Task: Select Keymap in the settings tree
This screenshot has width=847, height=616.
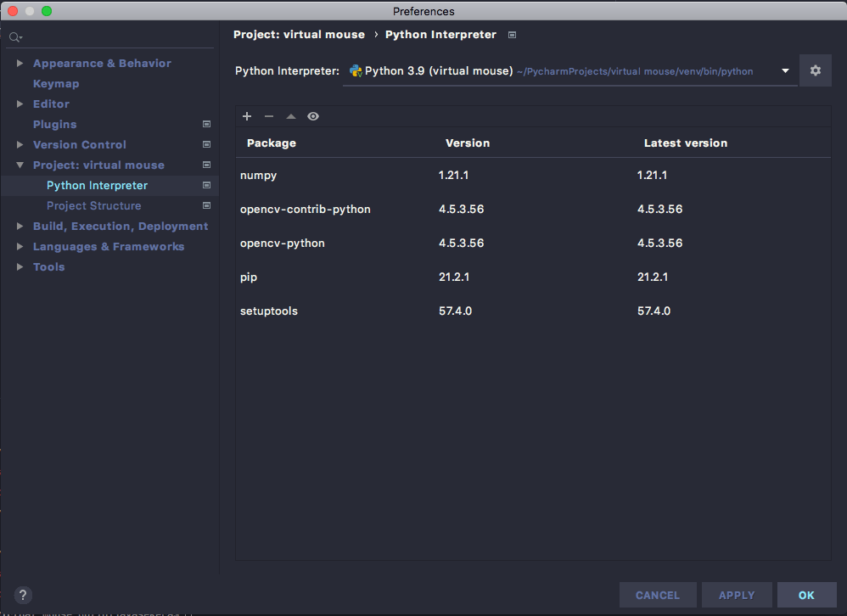Action: 56,84
